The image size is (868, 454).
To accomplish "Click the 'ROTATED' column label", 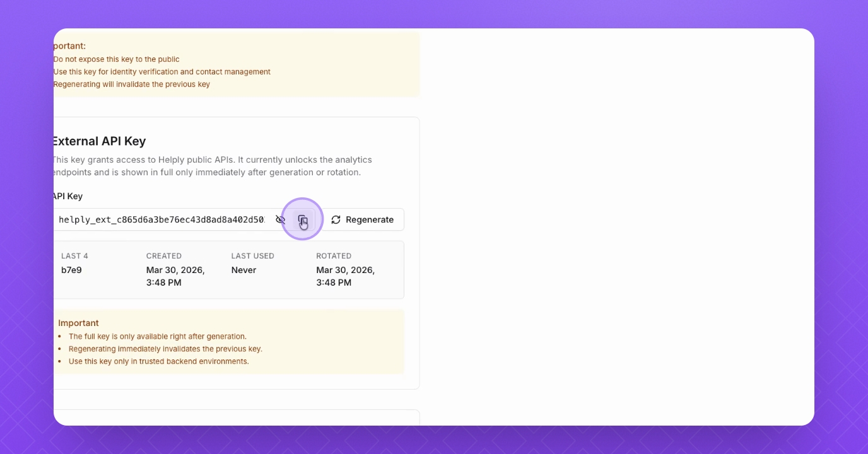I will [x=334, y=256].
